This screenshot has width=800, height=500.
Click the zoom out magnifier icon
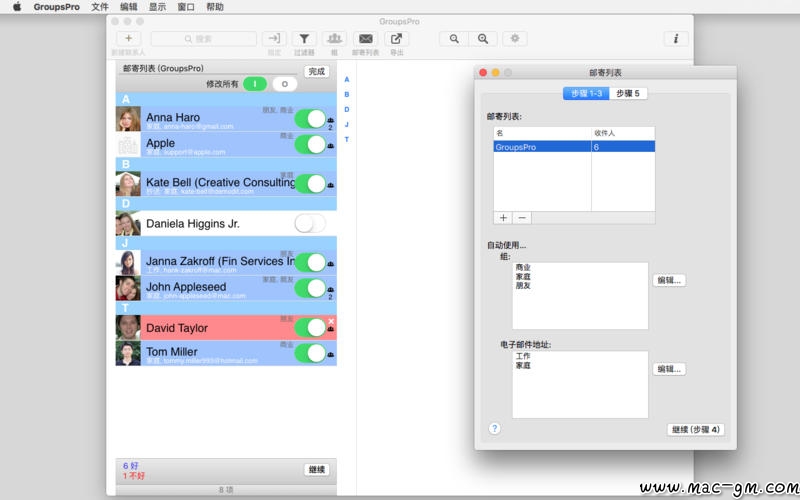pyautogui.click(x=454, y=38)
